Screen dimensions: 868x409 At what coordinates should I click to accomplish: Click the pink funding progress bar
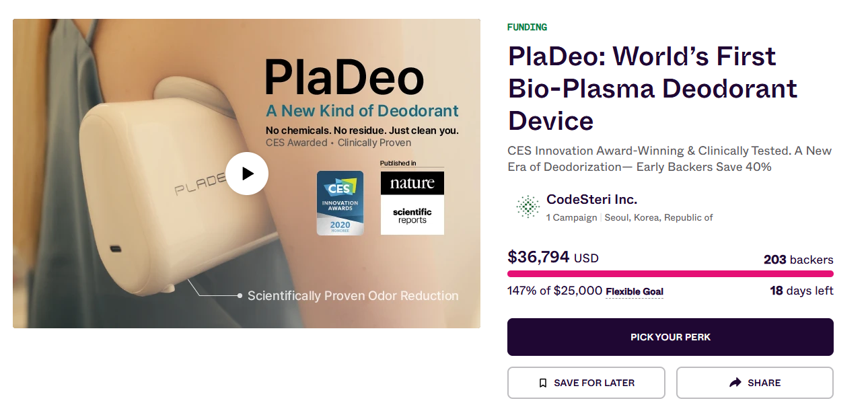670,274
